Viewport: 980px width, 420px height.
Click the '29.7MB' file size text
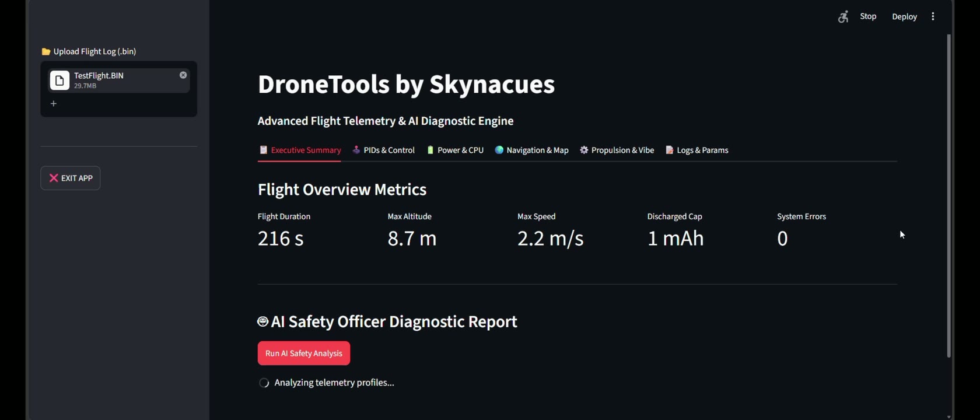click(x=85, y=86)
